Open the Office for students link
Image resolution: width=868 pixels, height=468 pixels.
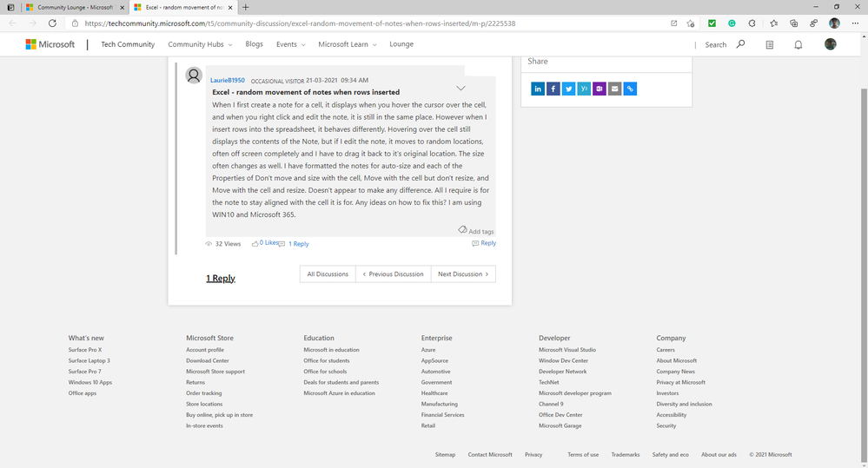[327, 360]
